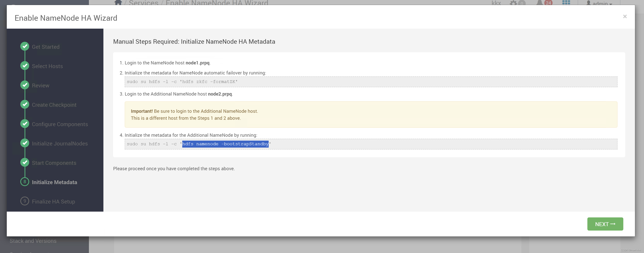
Task: Click the Select Hosts step checkmark icon
Action: (25, 66)
